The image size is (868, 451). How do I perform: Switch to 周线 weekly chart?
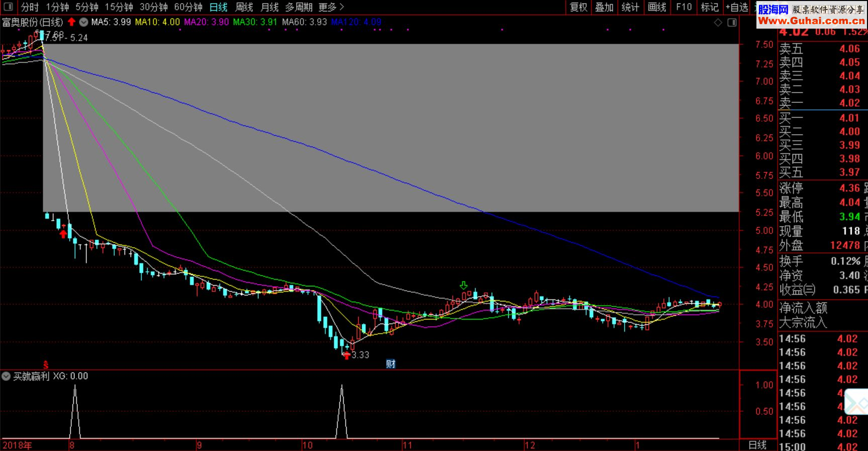click(244, 7)
